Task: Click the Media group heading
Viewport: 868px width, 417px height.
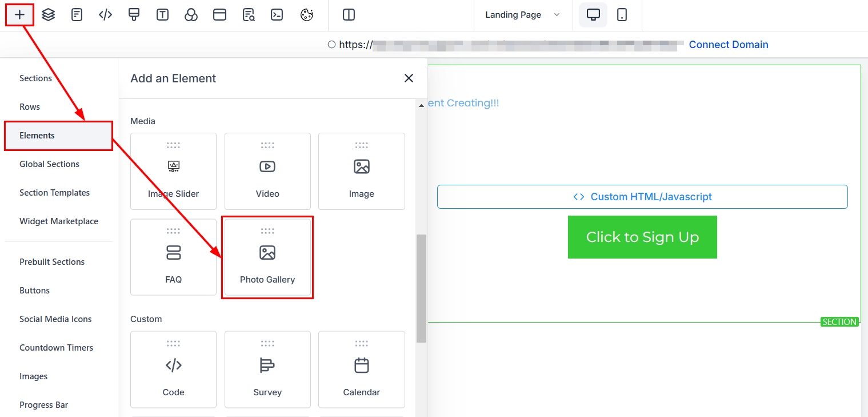Action: [x=143, y=121]
